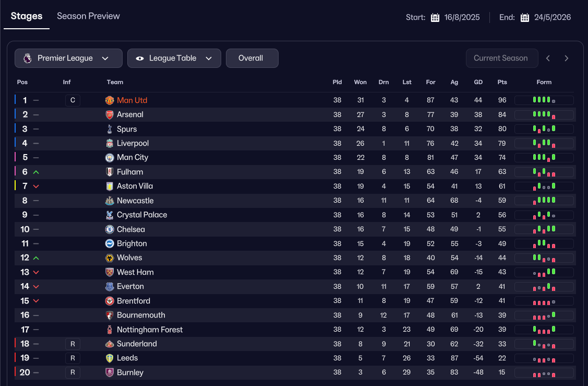The image size is (588, 386).
Task: Select the Stages tab
Action: [x=27, y=16]
